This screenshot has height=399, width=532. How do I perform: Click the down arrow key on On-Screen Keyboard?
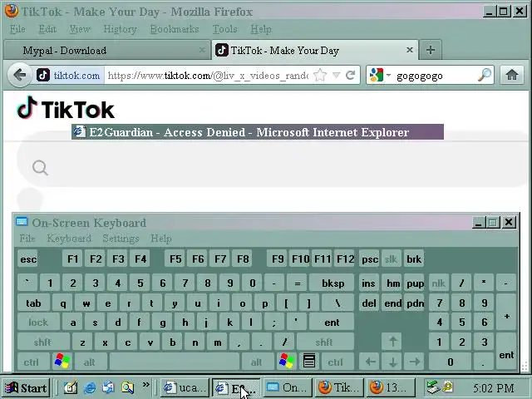[392, 362]
